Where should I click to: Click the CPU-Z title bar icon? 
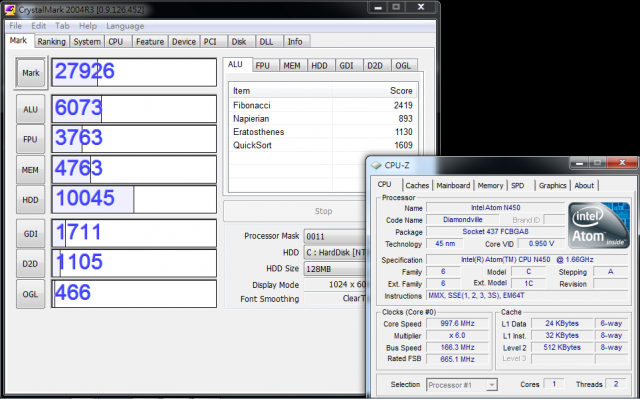[x=376, y=166]
